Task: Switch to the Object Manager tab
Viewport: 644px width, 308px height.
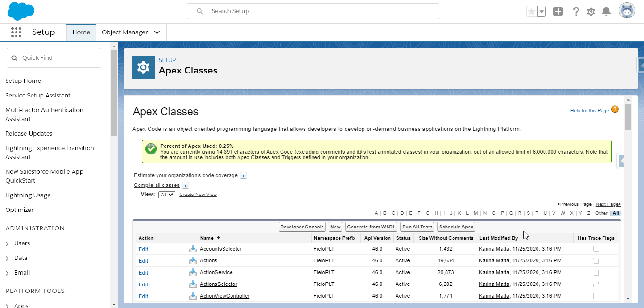Action: (x=125, y=32)
